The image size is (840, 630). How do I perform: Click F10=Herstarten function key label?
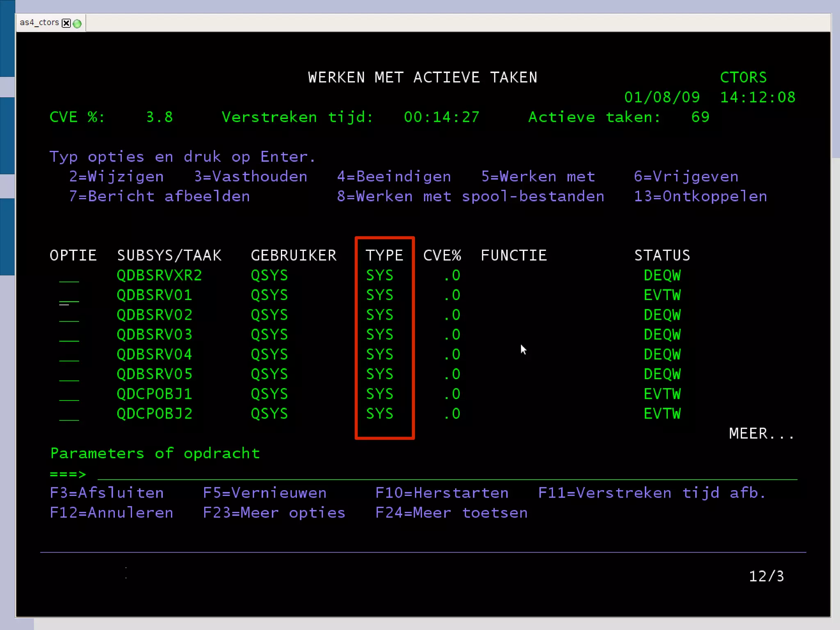coord(442,493)
